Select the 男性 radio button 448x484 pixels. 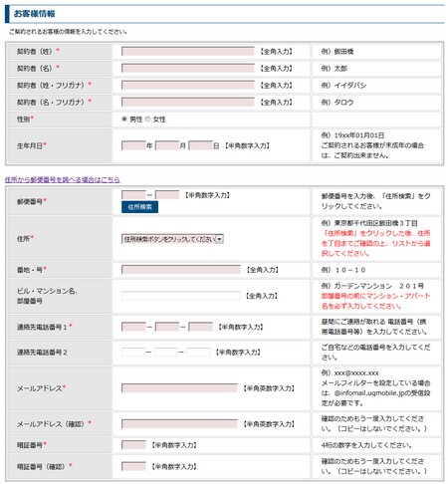124,119
